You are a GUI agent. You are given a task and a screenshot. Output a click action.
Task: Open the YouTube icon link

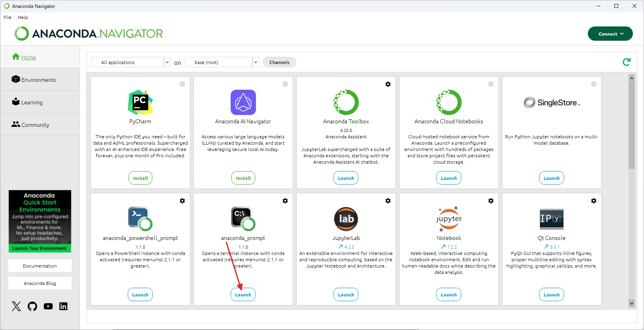click(48, 306)
